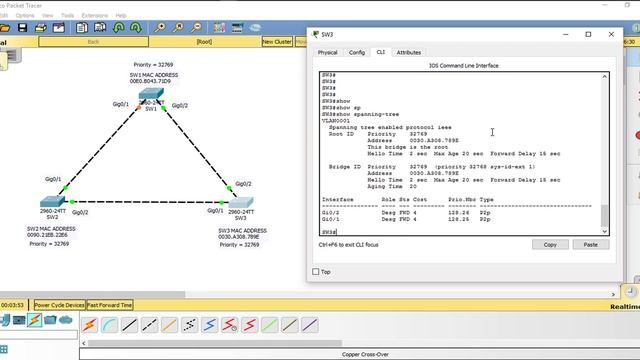
Task: Switch to the CLI tab
Action: click(x=380, y=52)
